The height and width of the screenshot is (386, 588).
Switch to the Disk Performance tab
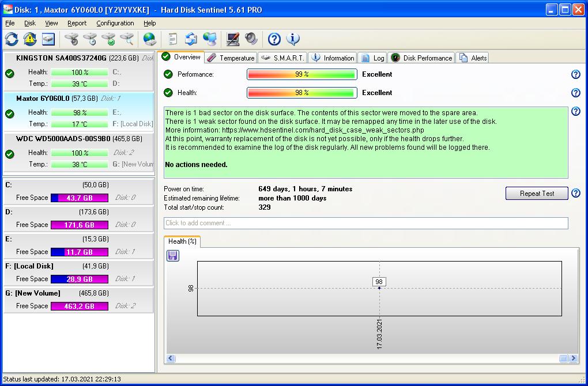(x=421, y=58)
